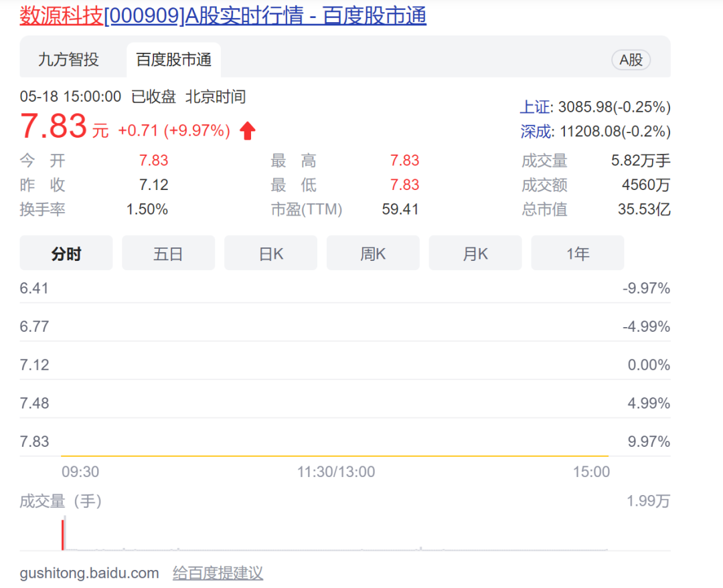Click the 深成 Shenzhen index link
Viewport: 723px width, 588px height.
coord(536,131)
